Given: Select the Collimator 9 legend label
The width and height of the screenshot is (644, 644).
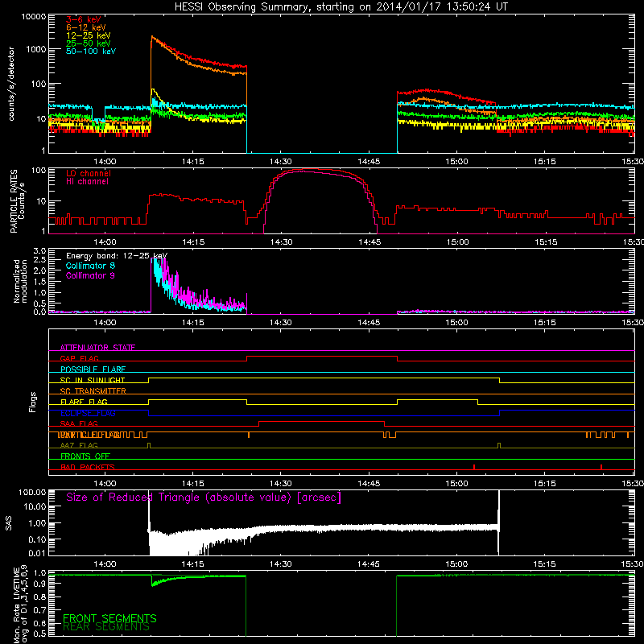Looking at the screenshot, I should (90, 275).
